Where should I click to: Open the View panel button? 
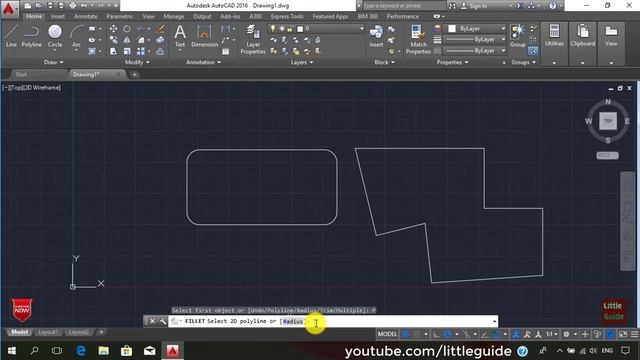[x=611, y=36]
